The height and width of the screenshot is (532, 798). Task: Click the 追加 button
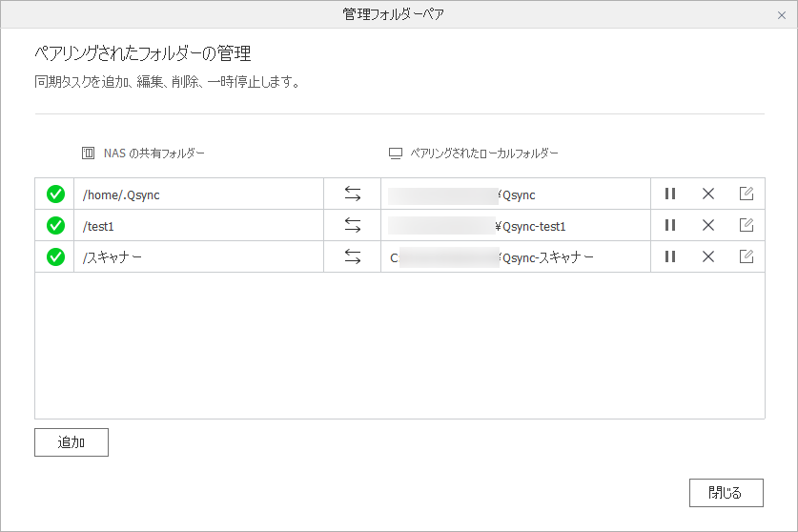(x=72, y=442)
